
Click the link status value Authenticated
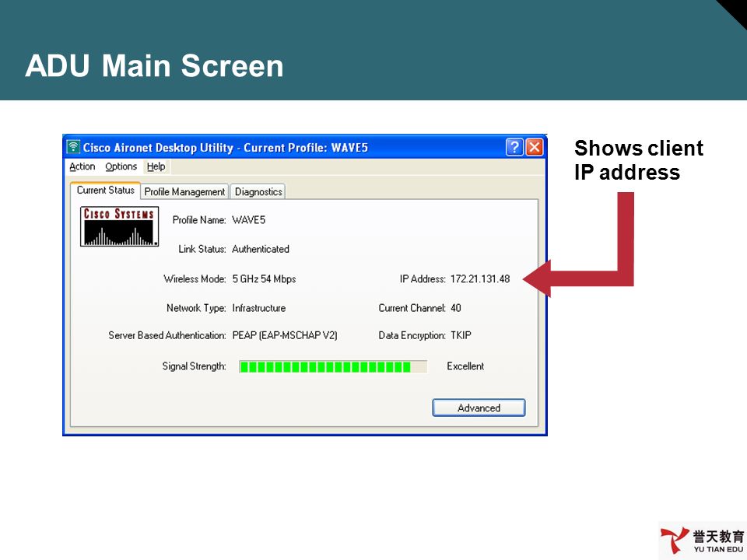point(261,249)
